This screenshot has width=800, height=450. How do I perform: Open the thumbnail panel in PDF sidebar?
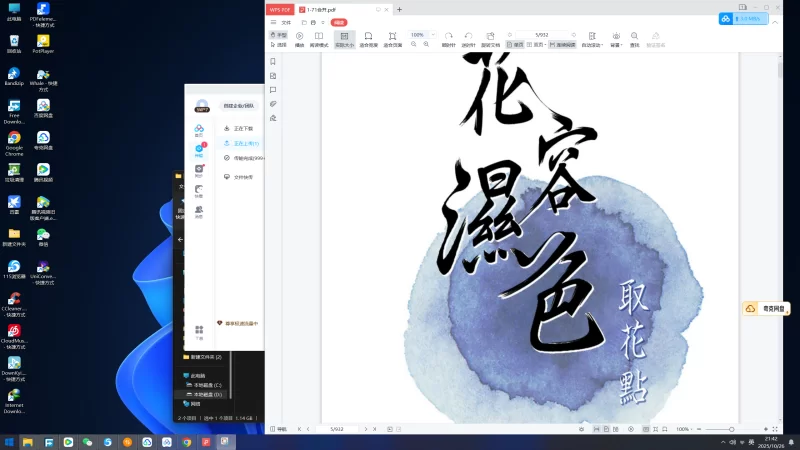coord(273,76)
